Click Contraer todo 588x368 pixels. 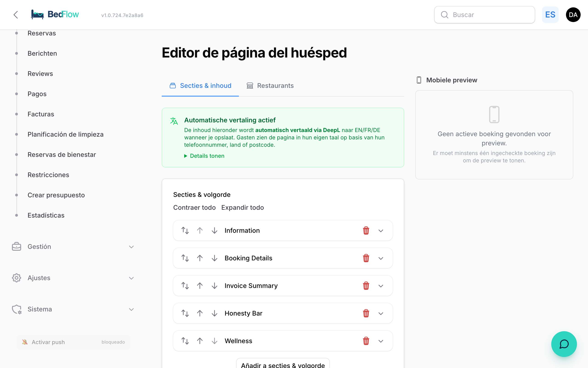click(x=194, y=207)
